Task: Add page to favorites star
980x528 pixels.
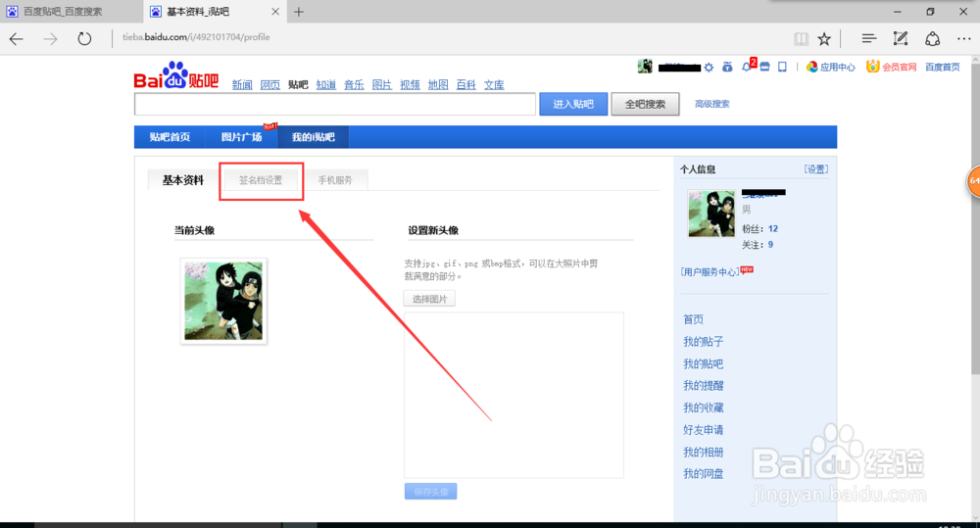Action: [824, 39]
